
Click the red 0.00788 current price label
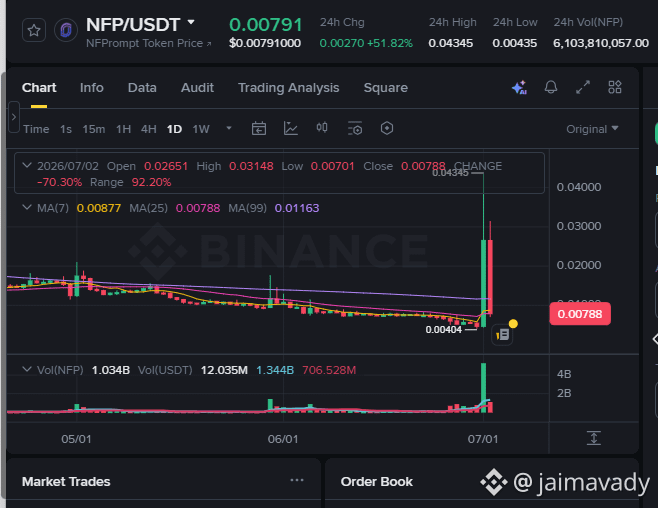pos(580,314)
